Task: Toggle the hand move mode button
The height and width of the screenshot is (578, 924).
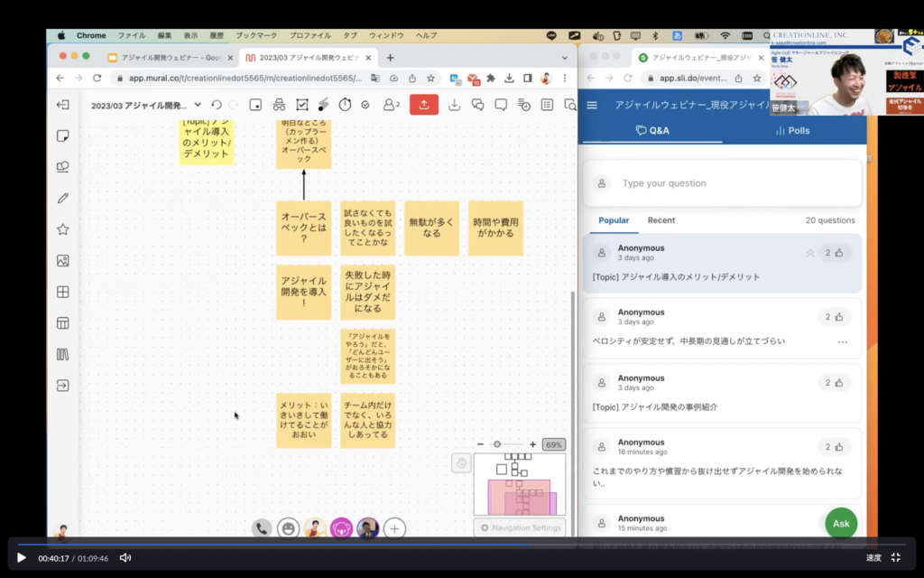Action: [461, 463]
